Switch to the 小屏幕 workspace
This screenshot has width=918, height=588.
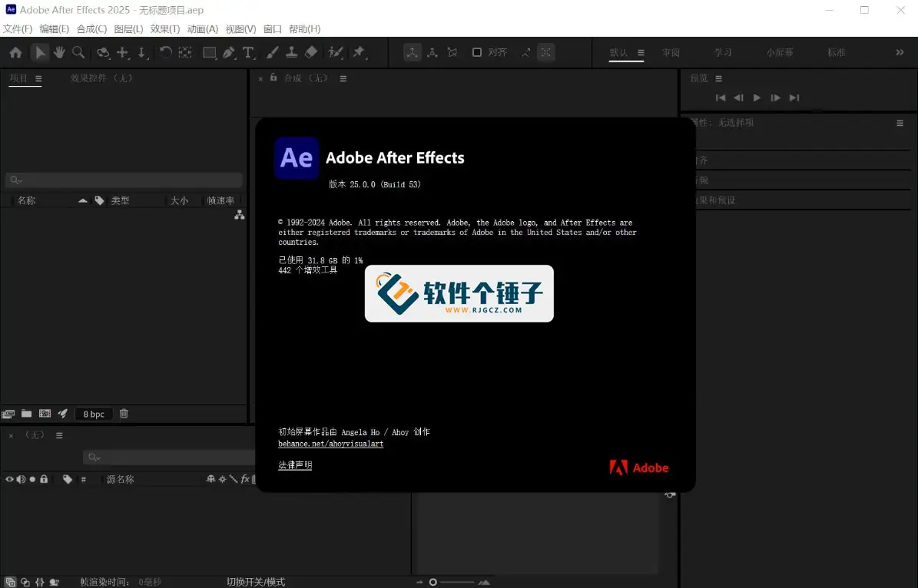point(780,53)
